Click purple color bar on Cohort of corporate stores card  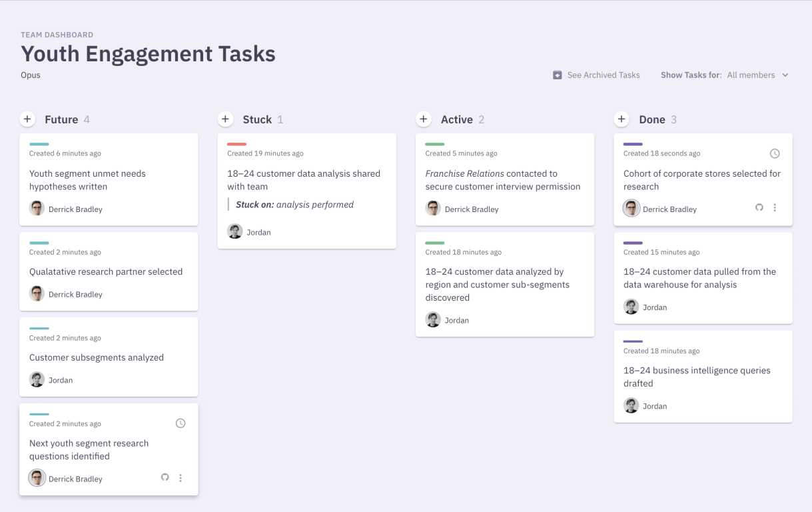(633, 144)
